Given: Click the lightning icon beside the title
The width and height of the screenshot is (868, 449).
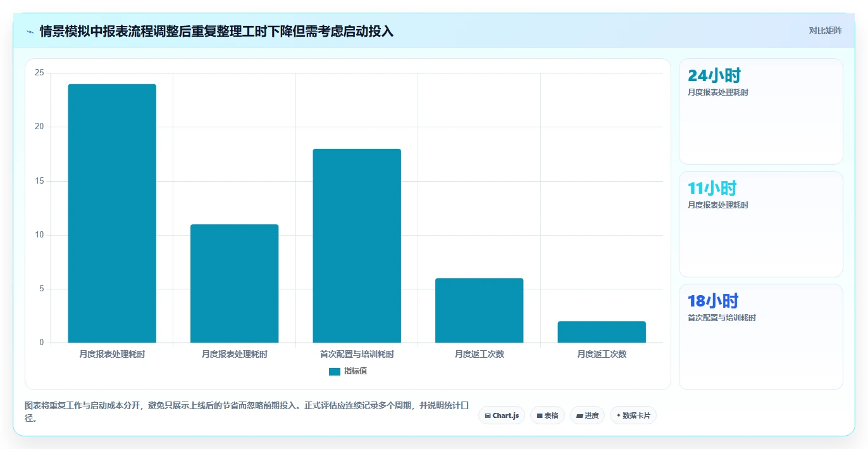Looking at the screenshot, I should pos(30,31).
